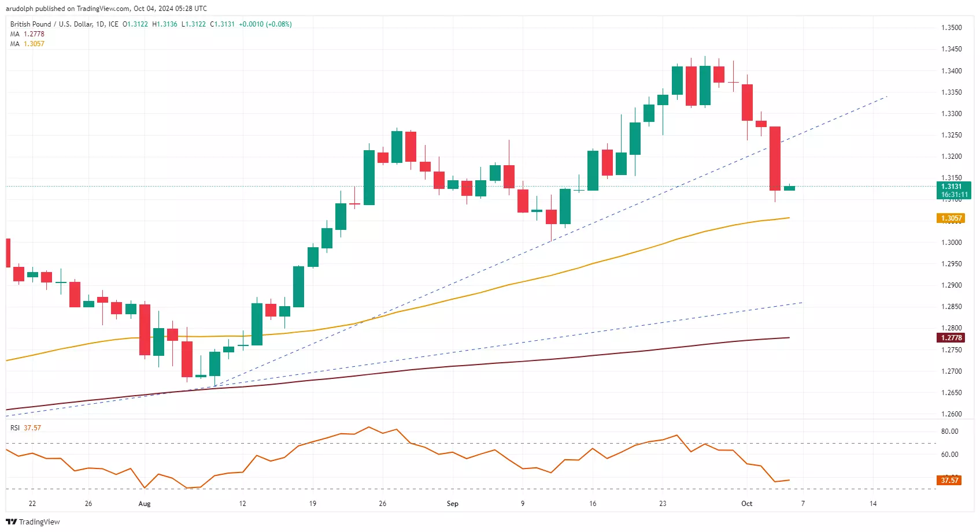Click the 1.2700 price axis label
This screenshot has height=532, width=980.
(952, 371)
